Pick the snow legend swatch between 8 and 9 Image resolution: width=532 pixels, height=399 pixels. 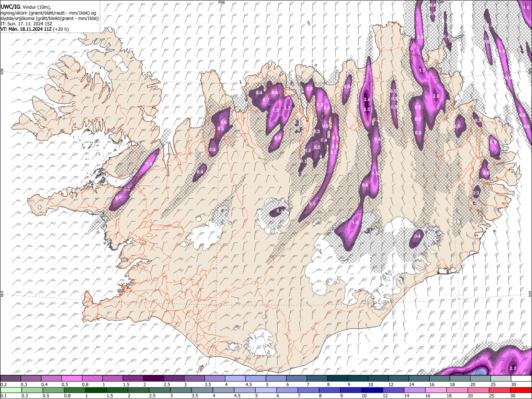[337, 379]
